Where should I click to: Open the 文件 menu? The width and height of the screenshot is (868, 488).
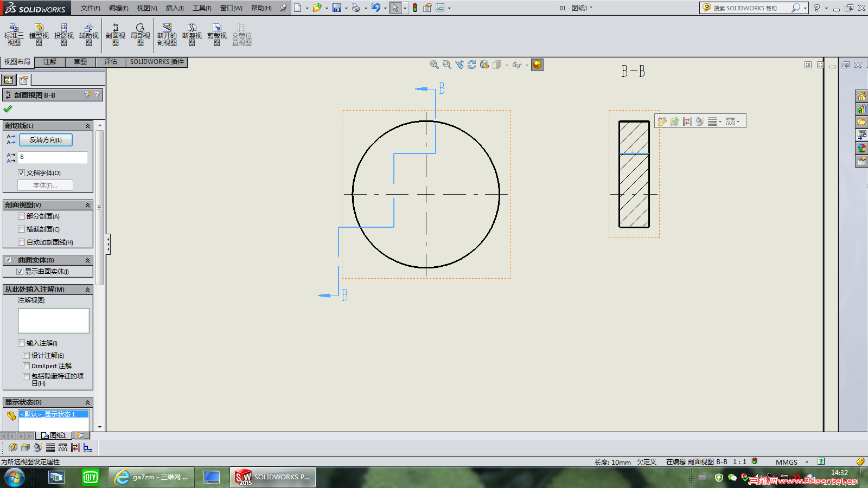[91, 8]
